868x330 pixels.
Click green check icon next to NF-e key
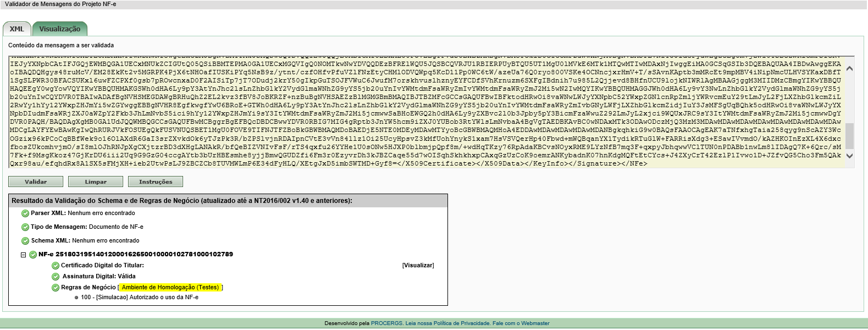tap(33, 255)
